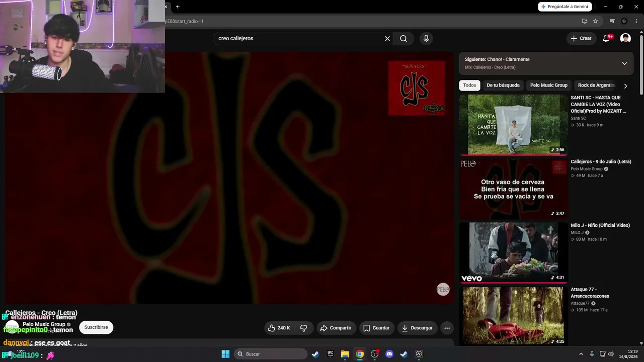644x362 pixels.
Task: Expand the Siguiente mix playlist panel
Action: (x=624, y=63)
